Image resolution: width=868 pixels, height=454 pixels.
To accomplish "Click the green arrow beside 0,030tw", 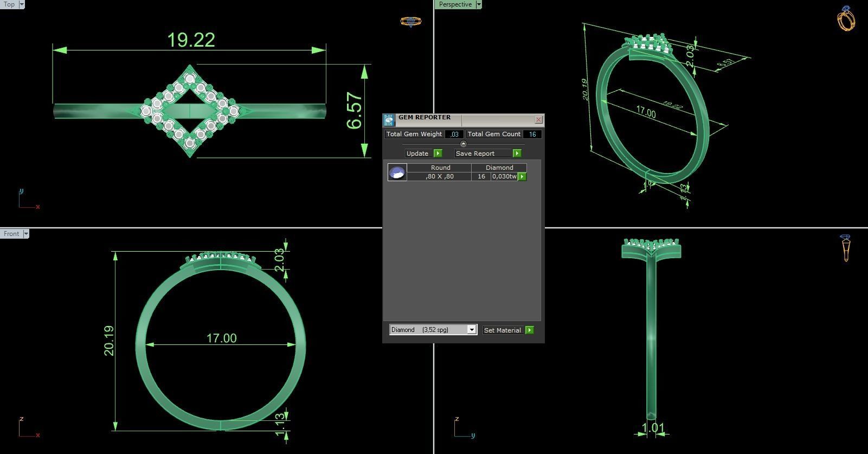I will tap(522, 176).
